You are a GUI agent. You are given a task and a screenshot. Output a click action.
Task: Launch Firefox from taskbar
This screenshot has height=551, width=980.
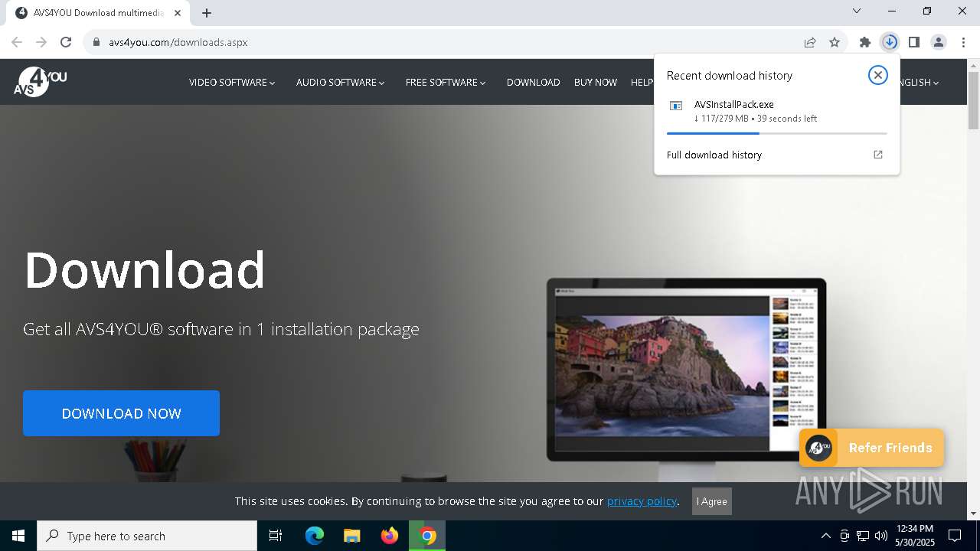pos(390,536)
